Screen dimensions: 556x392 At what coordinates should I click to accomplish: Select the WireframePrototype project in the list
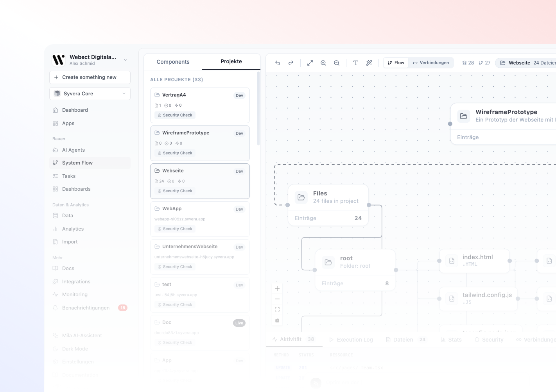pyautogui.click(x=200, y=143)
